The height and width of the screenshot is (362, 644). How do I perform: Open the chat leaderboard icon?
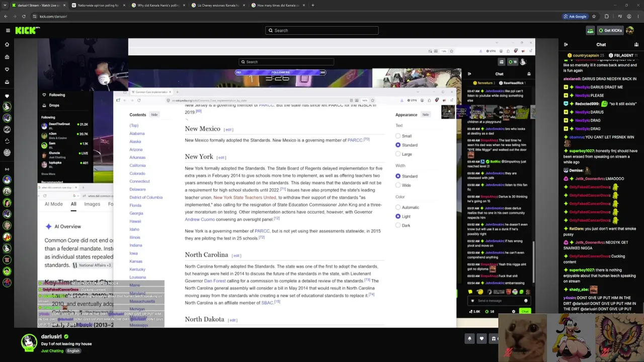coord(636,45)
